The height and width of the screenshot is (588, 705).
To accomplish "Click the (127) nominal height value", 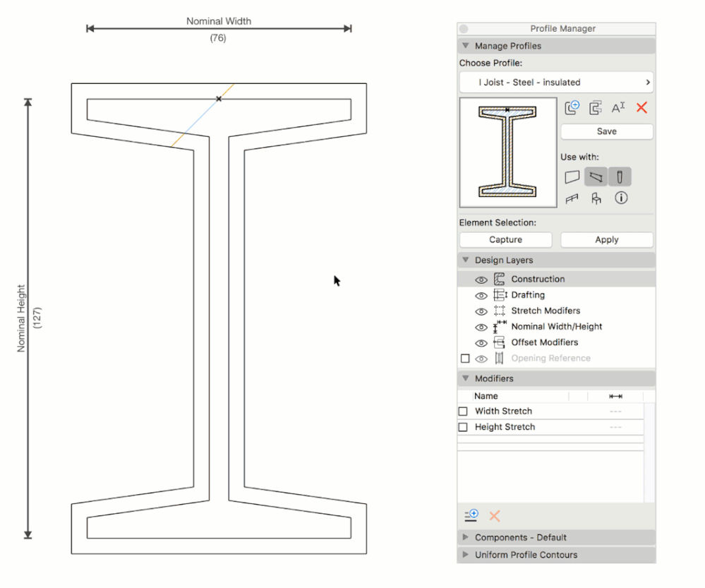I will [37, 318].
